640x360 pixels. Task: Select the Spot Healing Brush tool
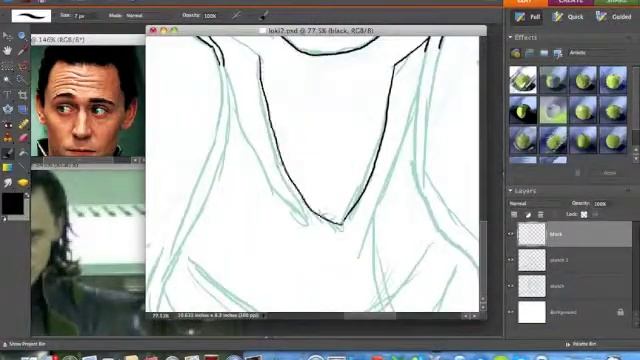(23, 124)
